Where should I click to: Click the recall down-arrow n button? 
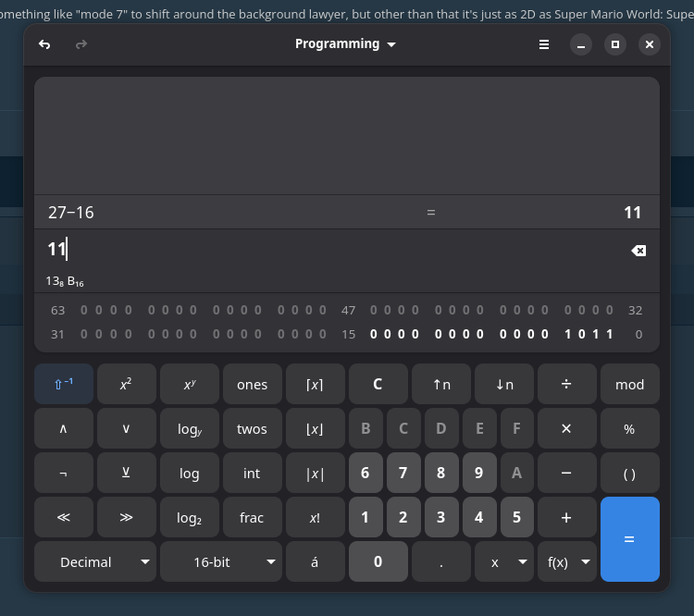pyautogui.click(x=504, y=384)
